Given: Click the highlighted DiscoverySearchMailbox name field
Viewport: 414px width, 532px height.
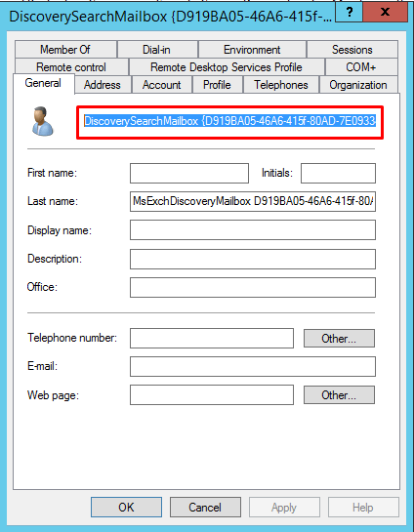Looking at the screenshot, I should click(x=230, y=121).
